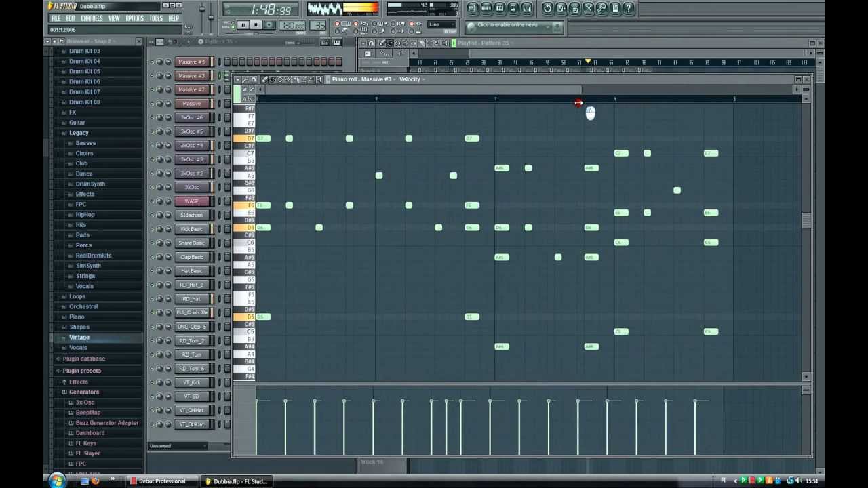
Task: Collapse the Legacy folder in browser
Action: [79, 133]
